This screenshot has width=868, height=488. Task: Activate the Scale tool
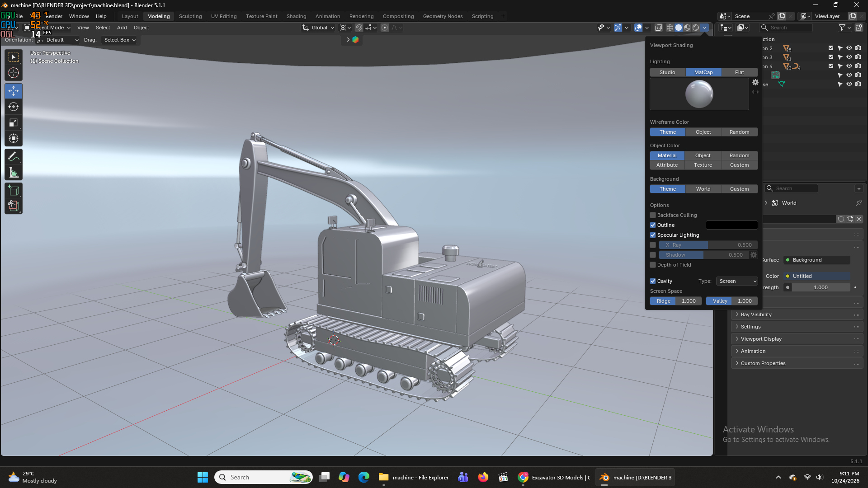point(14,122)
